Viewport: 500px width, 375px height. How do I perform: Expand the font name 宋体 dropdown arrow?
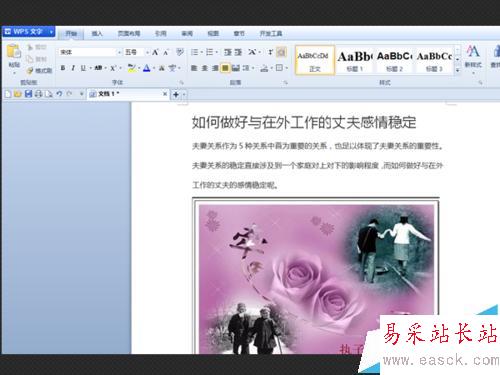click(x=119, y=52)
